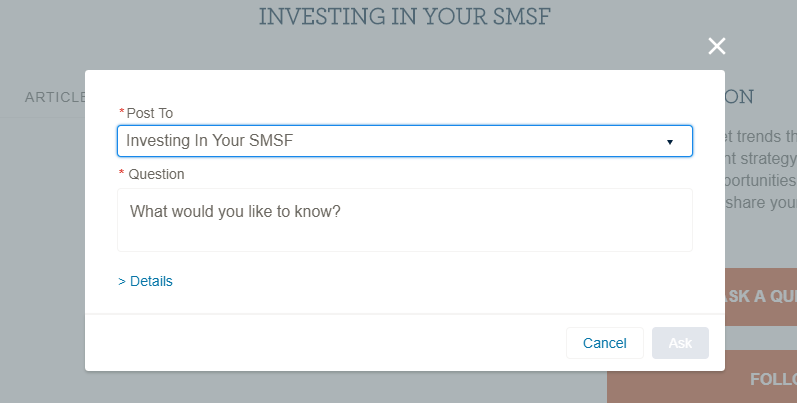Click the red asterisk next to Post To
The height and width of the screenshot is (403, 797).
coord(122,113)
